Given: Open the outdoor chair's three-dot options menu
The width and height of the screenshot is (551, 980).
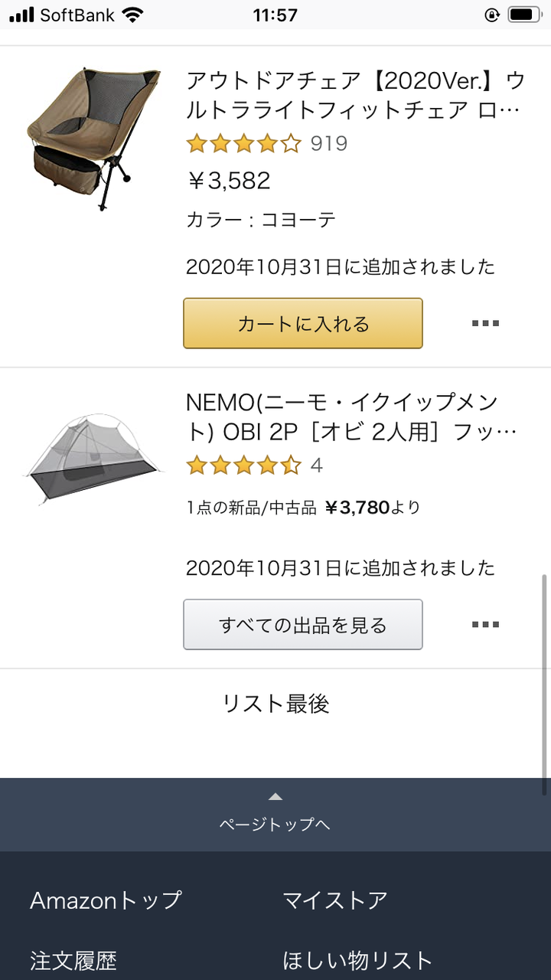Looking at the screenshot, I should click(x=485, y=323).
